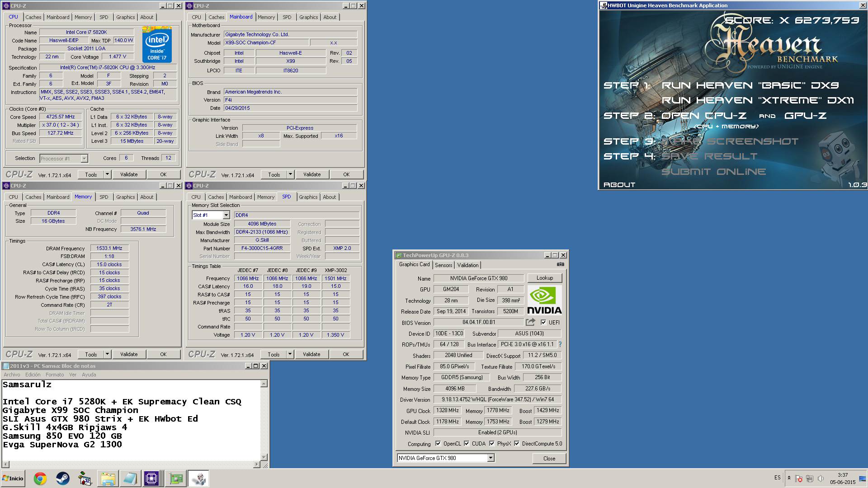Click the Part Number field F4-3000C15-4GRR
The height and width of the screenshot is (488, 868).
[x=262, y=248]
